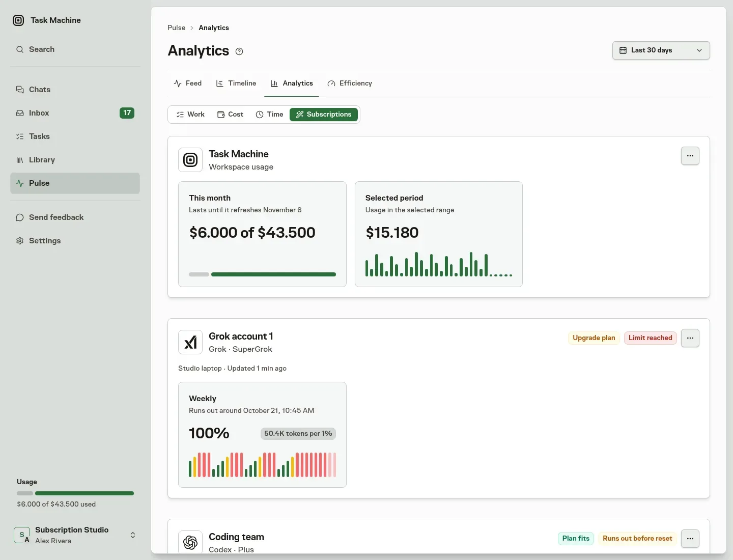Open the Timeline tab

coord(236,83)
